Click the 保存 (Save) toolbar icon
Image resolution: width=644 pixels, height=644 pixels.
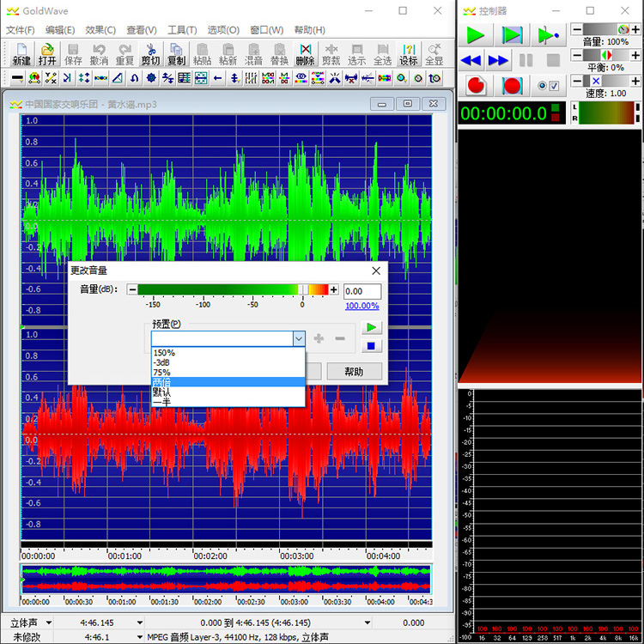(73, 54)
